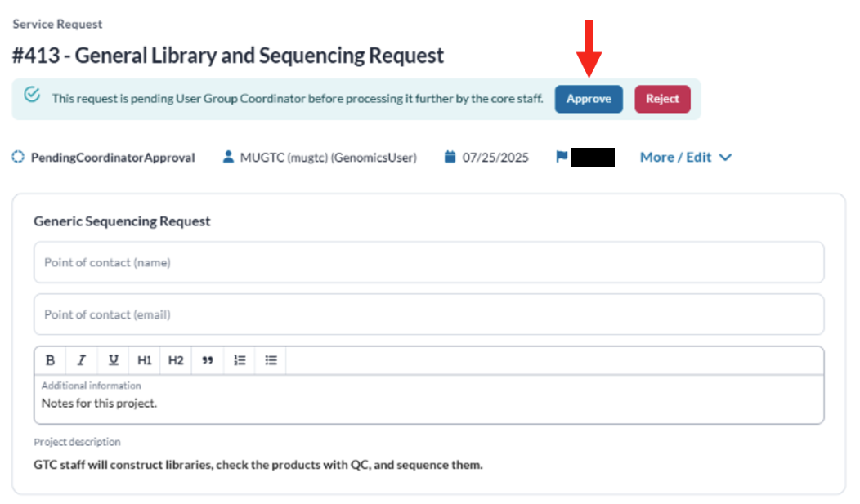Viewport: 860px width, 504px height.
Task: Click the Point of contact (email) field
Action: pos(428,314)
